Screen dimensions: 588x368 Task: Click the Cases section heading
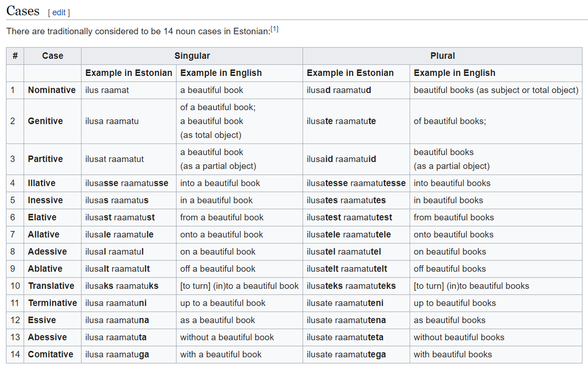point(23,11)
